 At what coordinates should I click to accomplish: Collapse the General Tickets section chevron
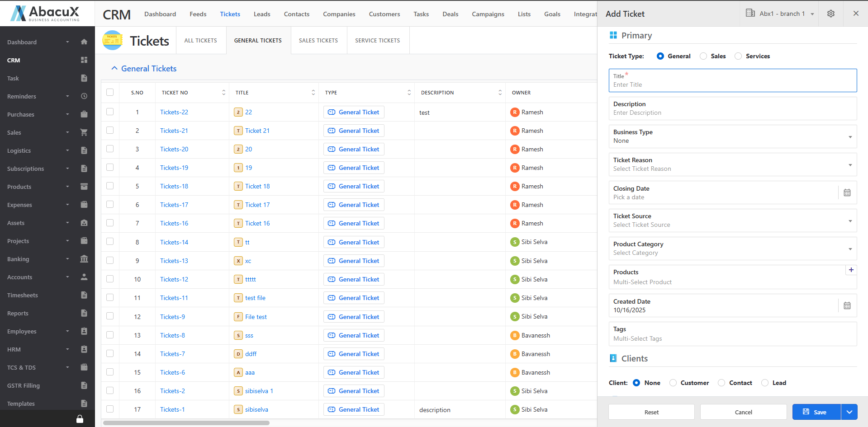point(114,68)
